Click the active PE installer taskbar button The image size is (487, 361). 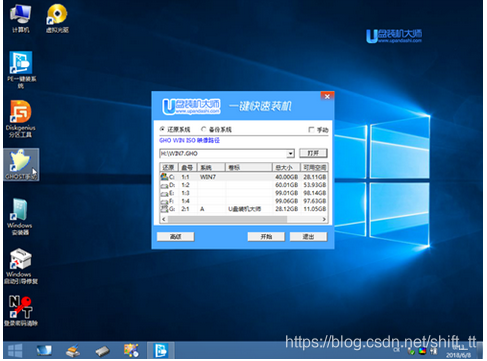pyautogui.click(x=161, y=350)
